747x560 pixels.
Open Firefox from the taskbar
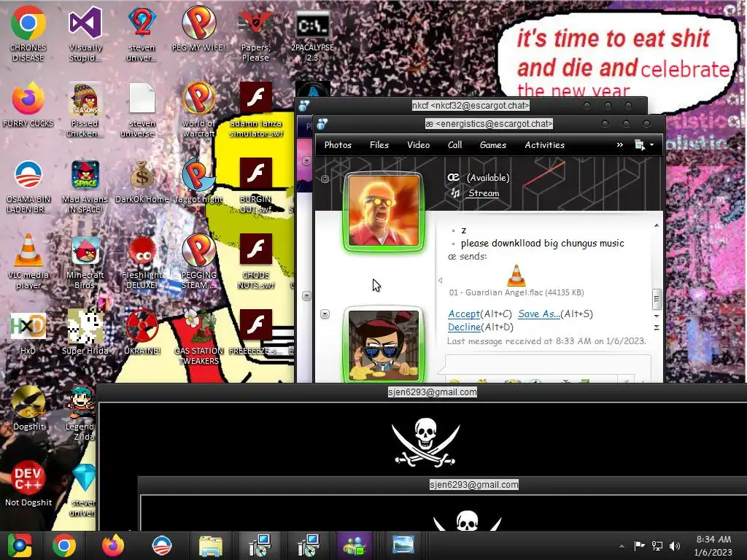[113, 545]
